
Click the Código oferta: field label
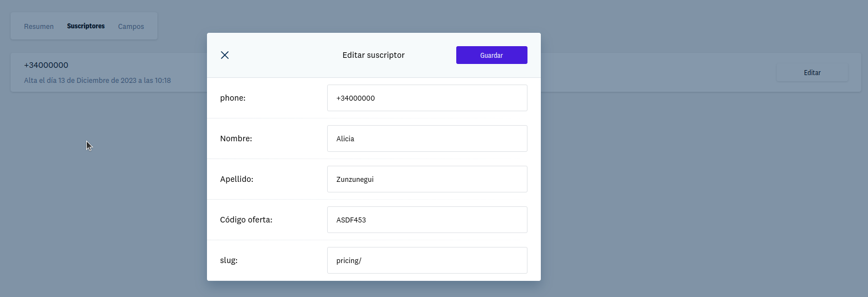point(246,220)
